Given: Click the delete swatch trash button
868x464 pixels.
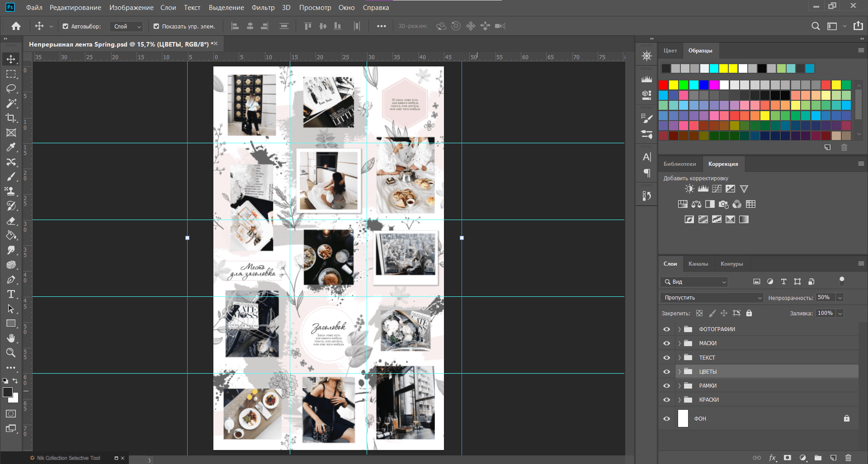Looking at the screenshot, I should [x=844, y=147].
